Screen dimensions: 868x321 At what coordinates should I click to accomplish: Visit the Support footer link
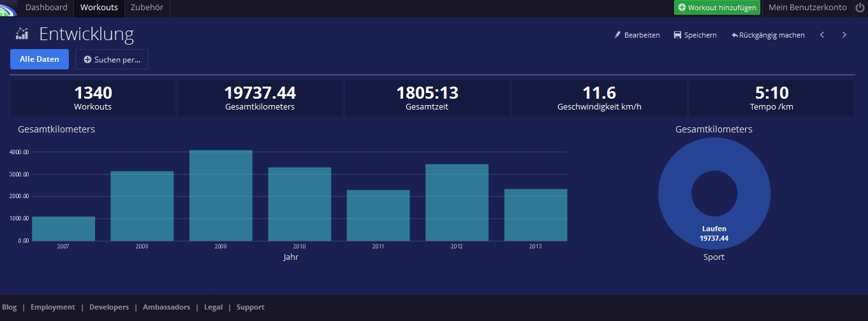[250, 307]
